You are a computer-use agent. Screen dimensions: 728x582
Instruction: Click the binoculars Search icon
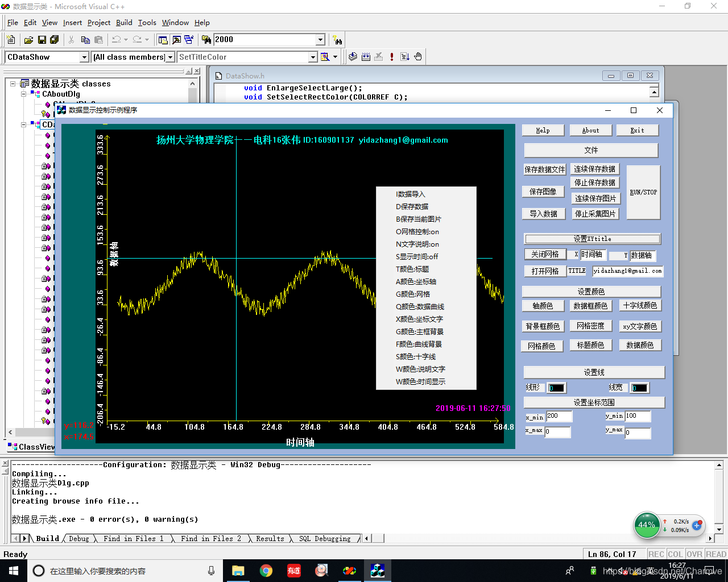pos(338,40)
